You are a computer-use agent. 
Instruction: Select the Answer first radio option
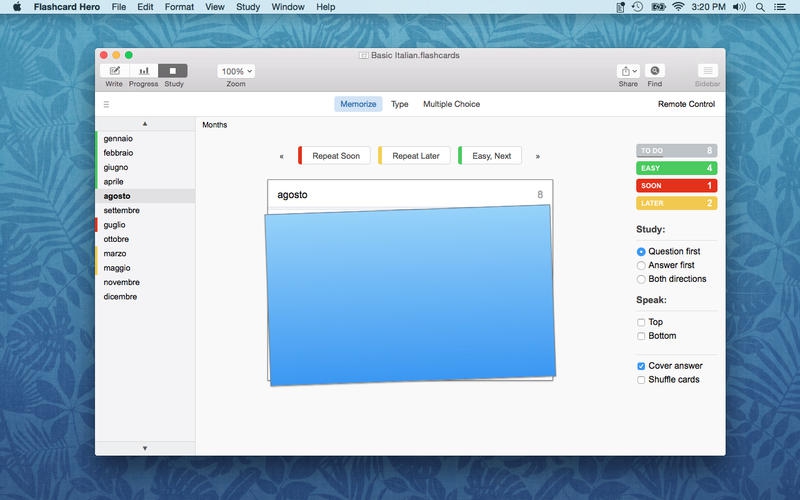point(641,265)
